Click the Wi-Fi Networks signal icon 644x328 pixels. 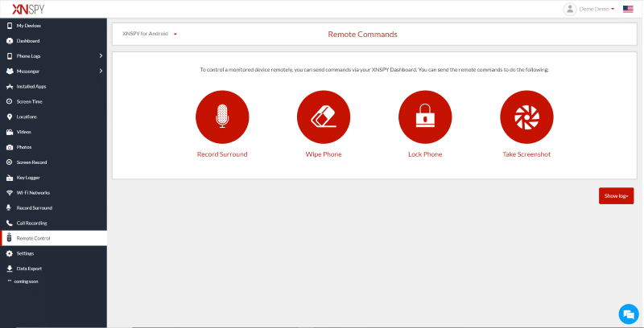[x=10, y=193]
